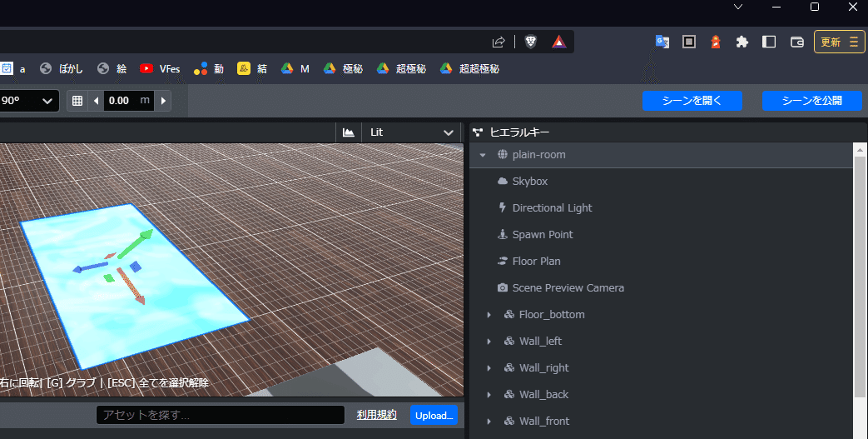Click the 更新 update button
868x439 pixels.
point(839,42)
